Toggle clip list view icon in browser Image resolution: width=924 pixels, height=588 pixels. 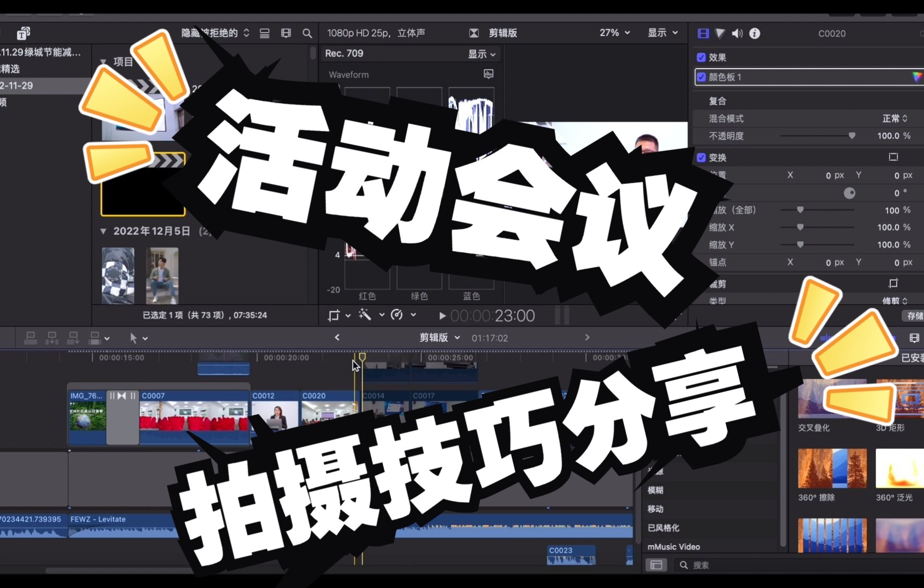tap(265, 33)
